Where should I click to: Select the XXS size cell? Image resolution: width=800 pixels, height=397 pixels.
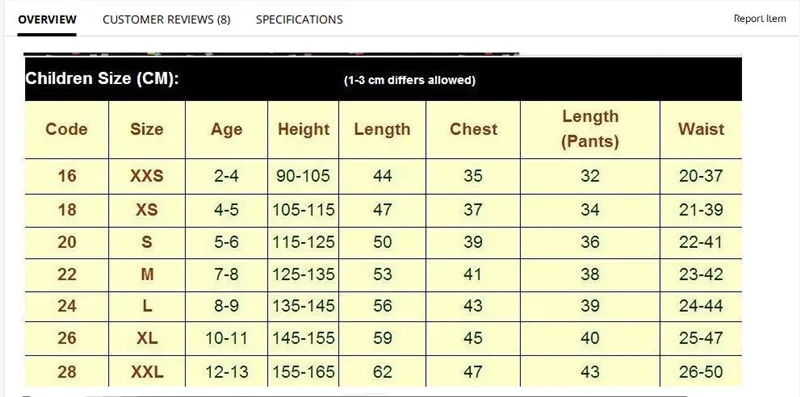(x=146, y=176)
